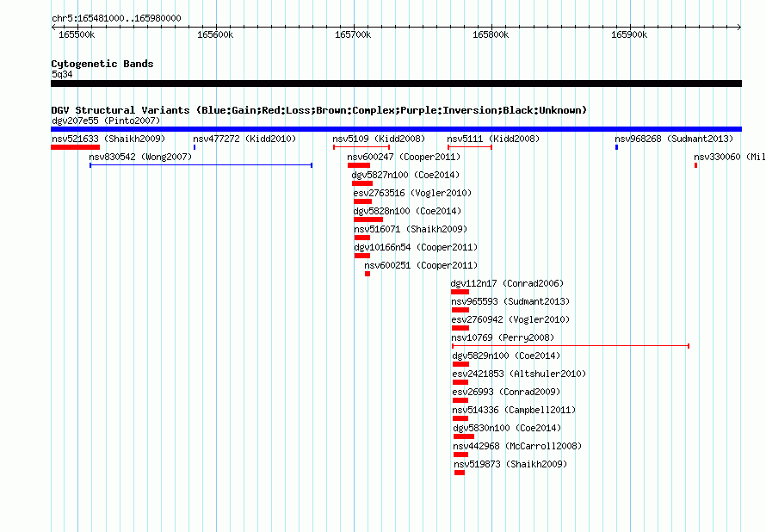Image resolution: width=766 pixels, height=532 pixels.
Task: Click the red bar under dgv5828n100
Action: point(368,220)
